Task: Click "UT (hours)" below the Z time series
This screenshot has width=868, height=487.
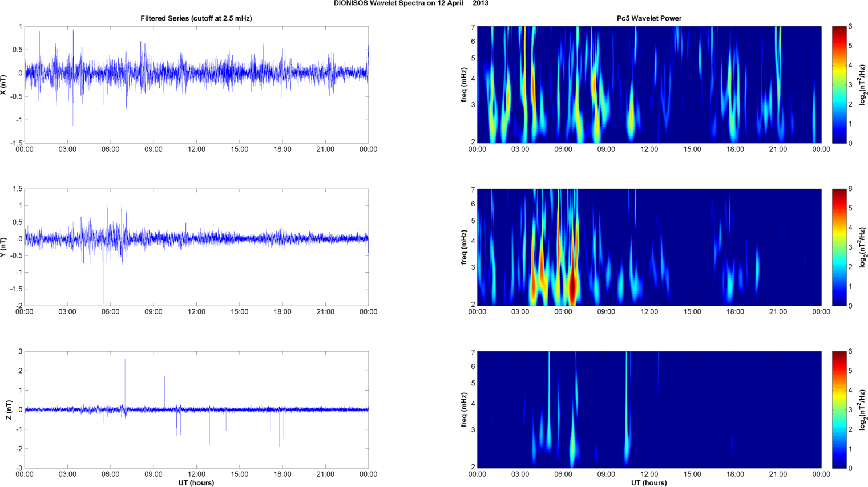Action: pyautogui.click(x=196, y=482)
